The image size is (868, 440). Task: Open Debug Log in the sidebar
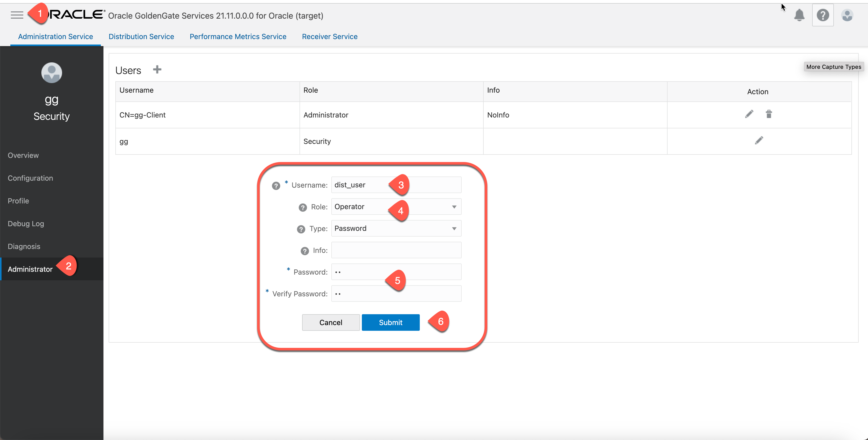[x=26, y=224]
